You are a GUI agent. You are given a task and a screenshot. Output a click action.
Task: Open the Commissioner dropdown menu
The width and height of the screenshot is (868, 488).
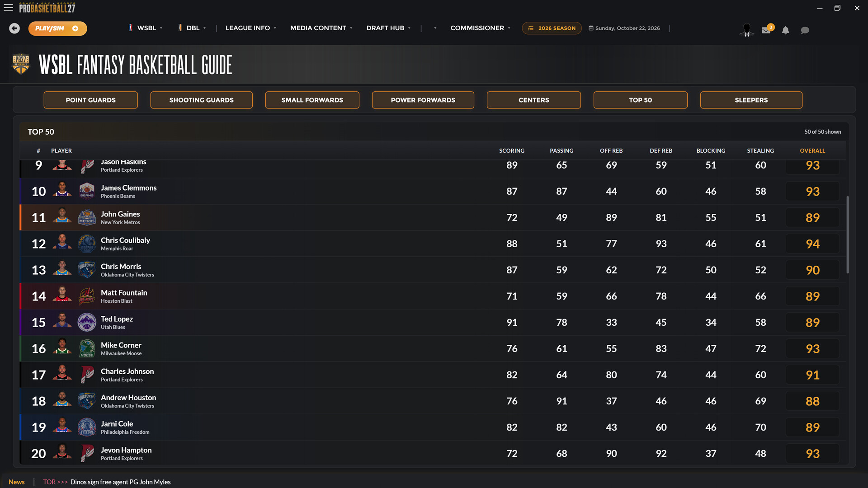coord(481,28)
